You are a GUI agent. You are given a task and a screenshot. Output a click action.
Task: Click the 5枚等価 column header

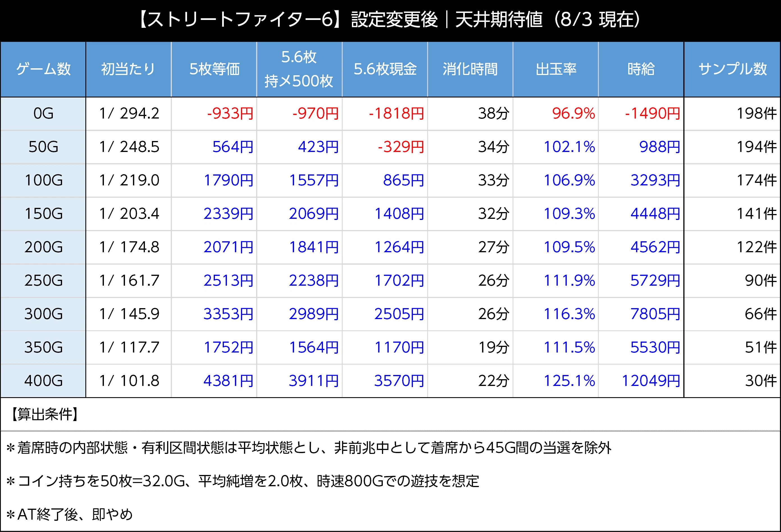(214, 69)
